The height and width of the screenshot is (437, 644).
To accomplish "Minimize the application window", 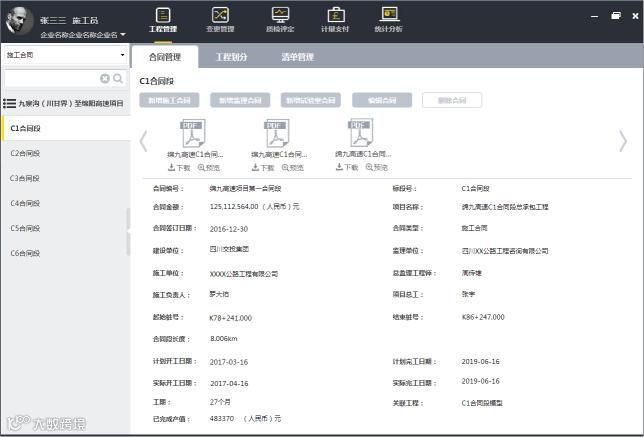I will click(x=594, y=16).
